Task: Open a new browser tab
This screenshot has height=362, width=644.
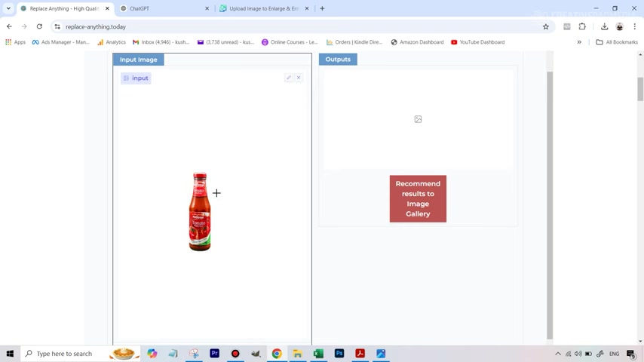Action: coord(323,8)
